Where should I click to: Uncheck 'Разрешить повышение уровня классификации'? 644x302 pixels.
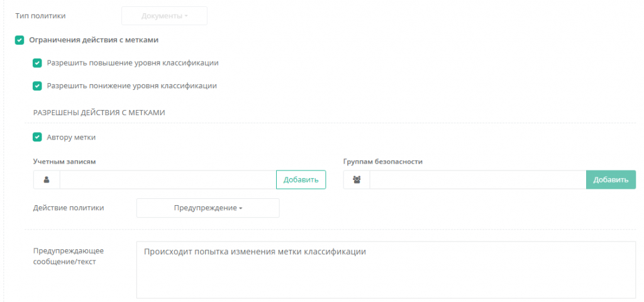[37, 63]
